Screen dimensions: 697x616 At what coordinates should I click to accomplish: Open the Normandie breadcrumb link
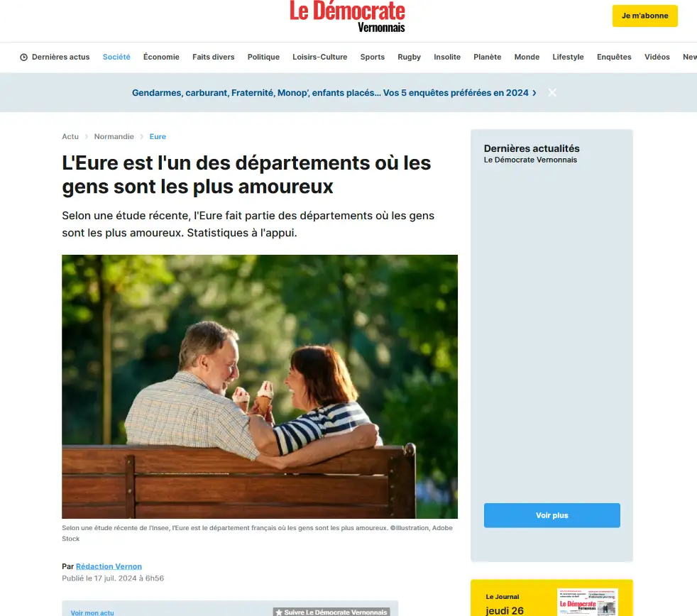pos(114,136)
